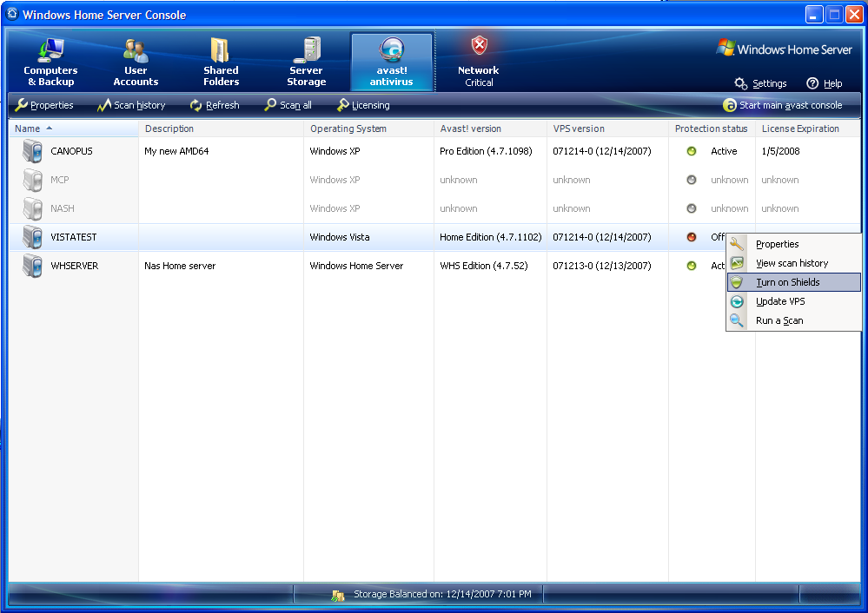Image resolution: width=868 pixels, height=613 pixels.
Task: Click 'Home Edition (4.7.1102)' version cell
Action: 490,237
